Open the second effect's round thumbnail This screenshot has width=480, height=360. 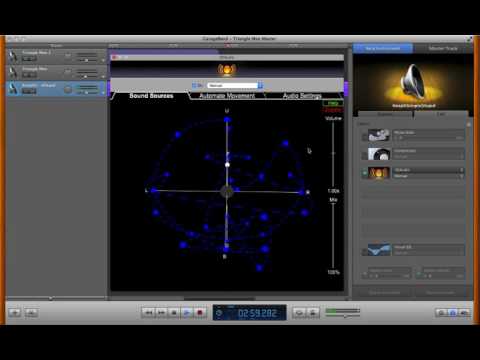click(x=379, y=154)
